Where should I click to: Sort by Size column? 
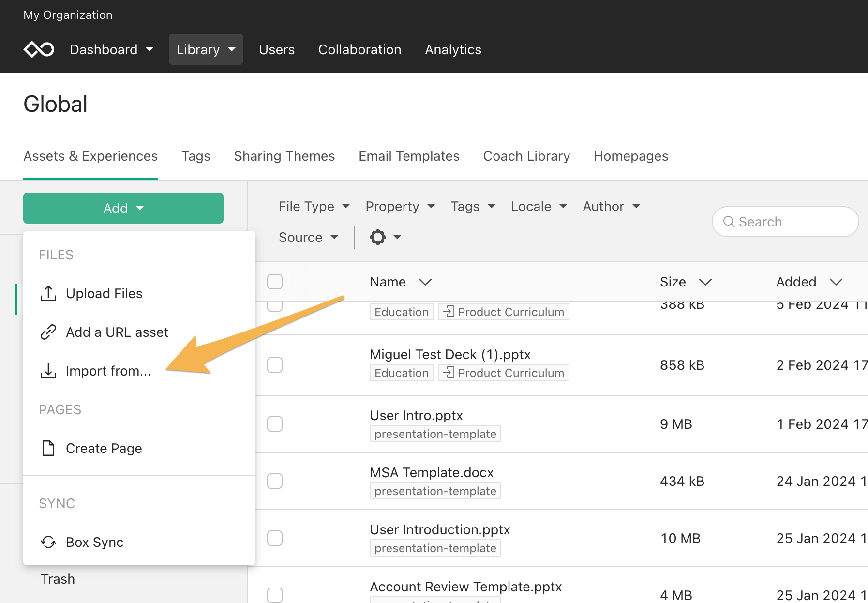tap(686, 282)
